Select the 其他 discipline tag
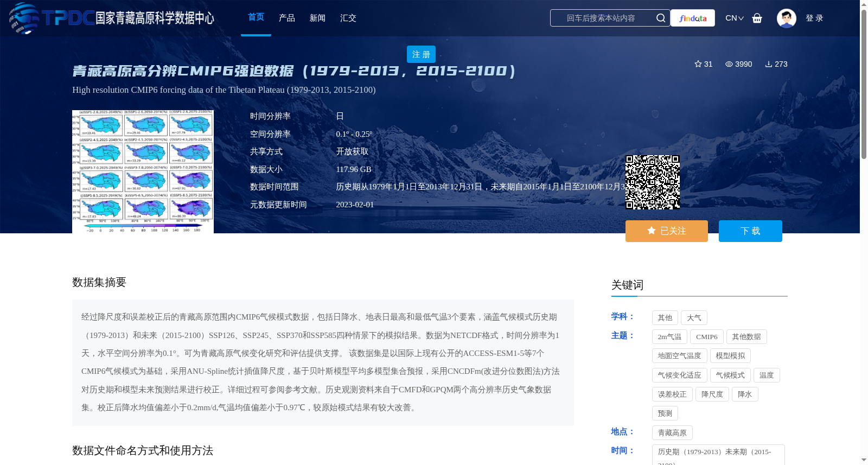The height and width of the screenshot is (465, 868). pos(665,318)
